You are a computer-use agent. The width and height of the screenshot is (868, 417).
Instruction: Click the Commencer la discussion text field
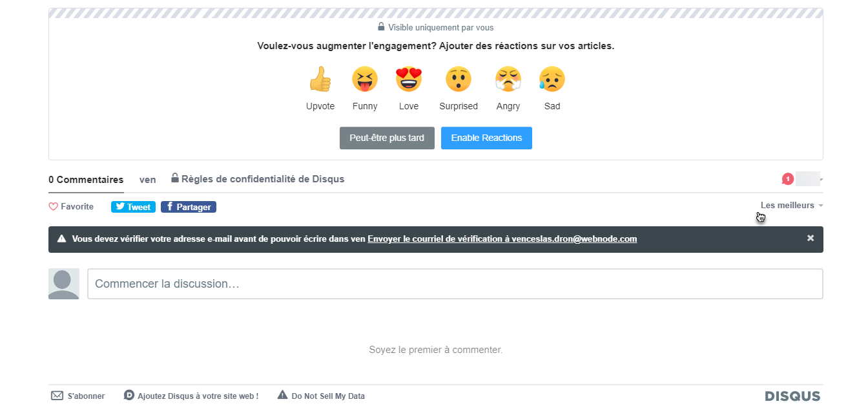click(x=455, y=284)
